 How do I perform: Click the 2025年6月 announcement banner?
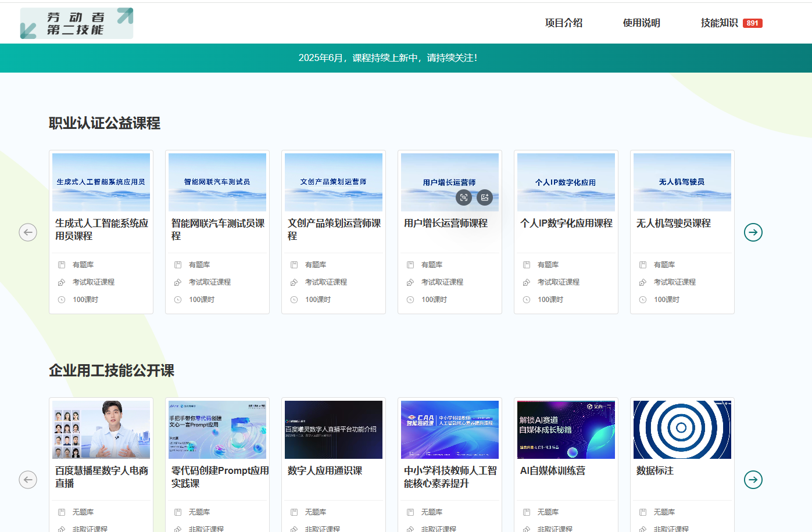tap(388, 58)
